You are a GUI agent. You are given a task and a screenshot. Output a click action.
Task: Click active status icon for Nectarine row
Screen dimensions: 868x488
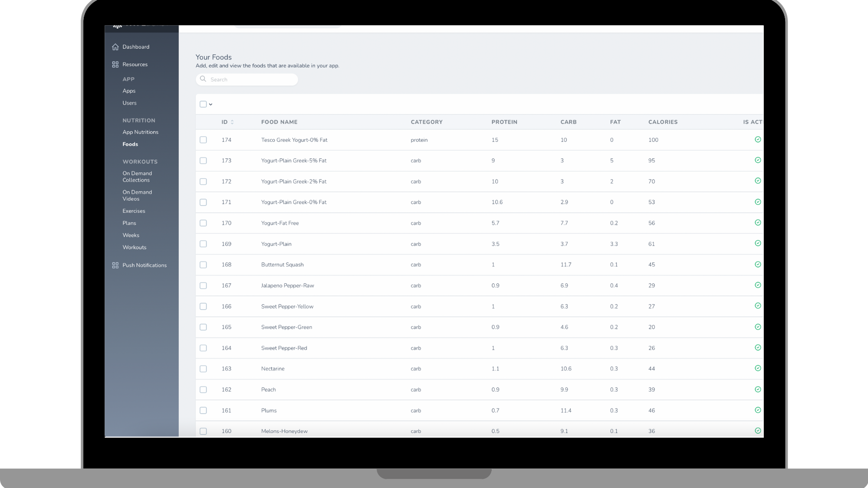click(757, 368)
